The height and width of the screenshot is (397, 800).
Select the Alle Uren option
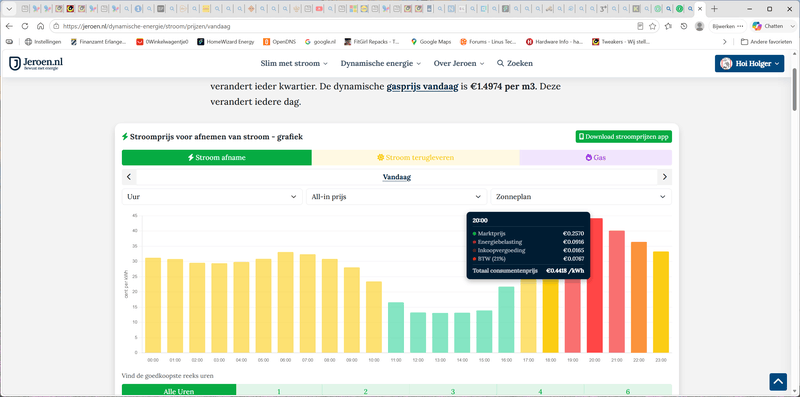coord(179,391)
